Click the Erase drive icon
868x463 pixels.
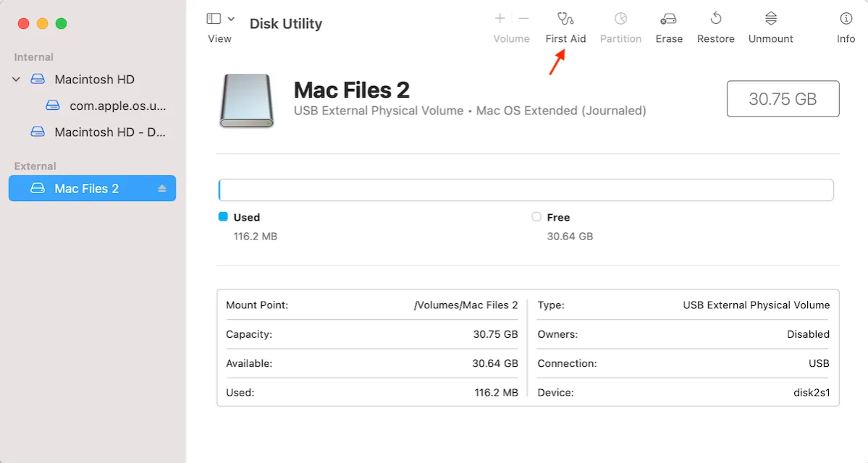click(x=668, y=19)
